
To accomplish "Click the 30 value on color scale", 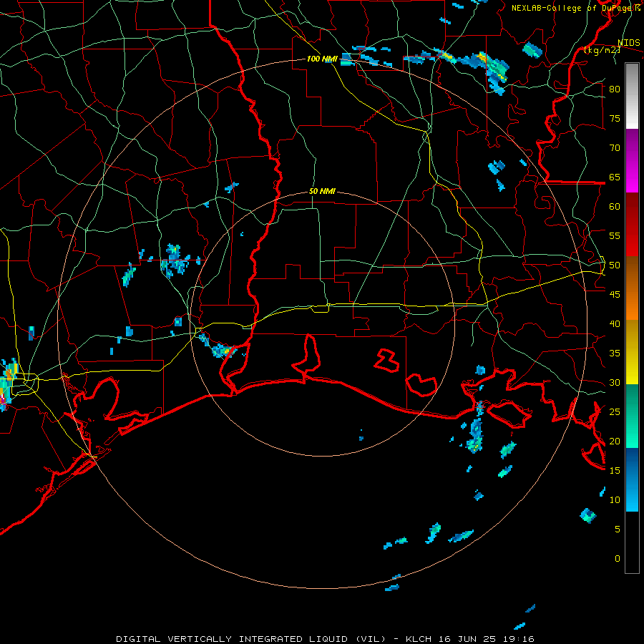I will (x=615, y=383).
